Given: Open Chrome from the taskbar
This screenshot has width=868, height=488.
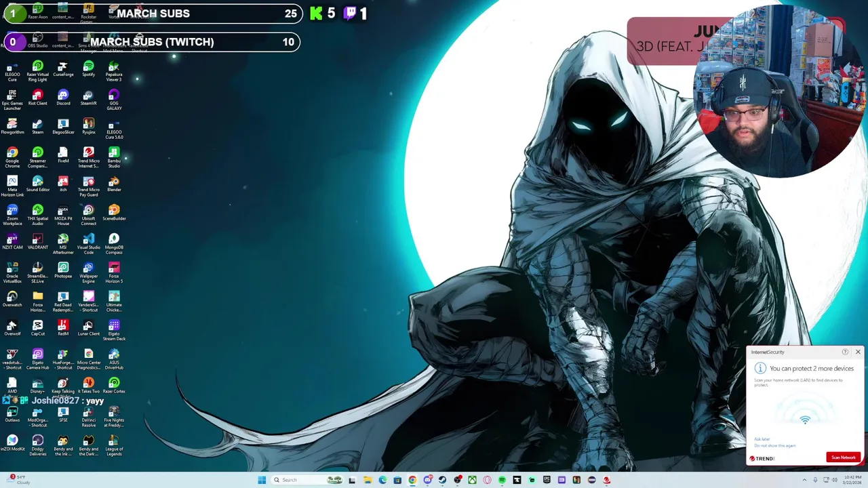Looking at the screenshot, I should coord(412,480).
